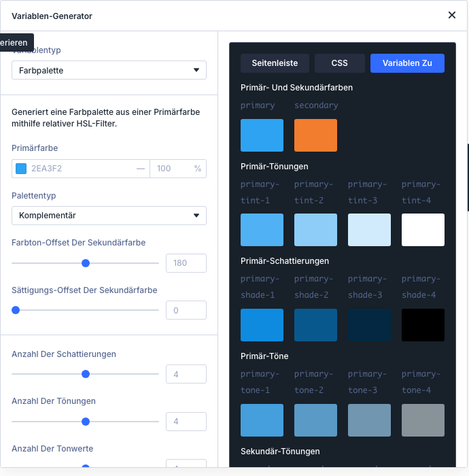469x476 pixels.
Task: Select the primary-shade-3 swatch
Action: [369, 325]
